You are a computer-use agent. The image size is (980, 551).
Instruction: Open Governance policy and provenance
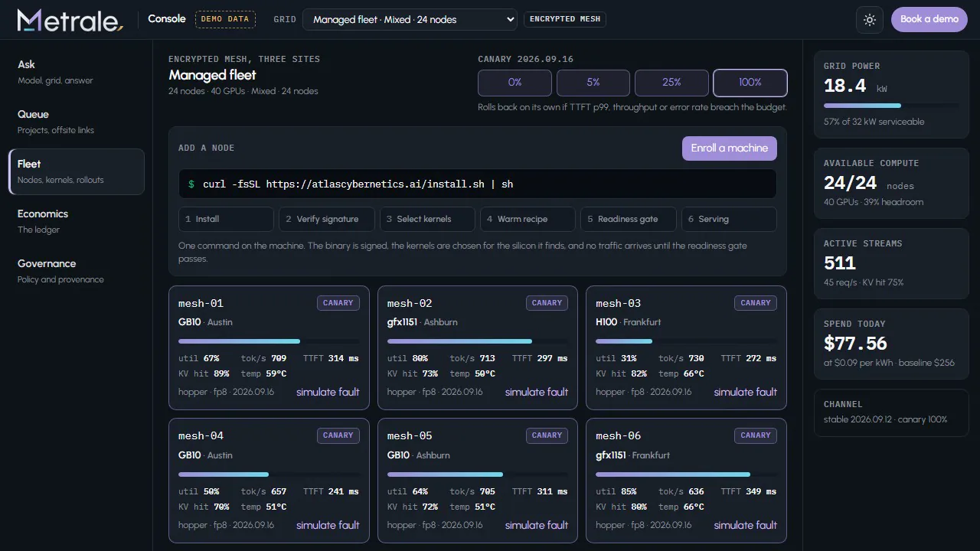click(x=76, y=271)
